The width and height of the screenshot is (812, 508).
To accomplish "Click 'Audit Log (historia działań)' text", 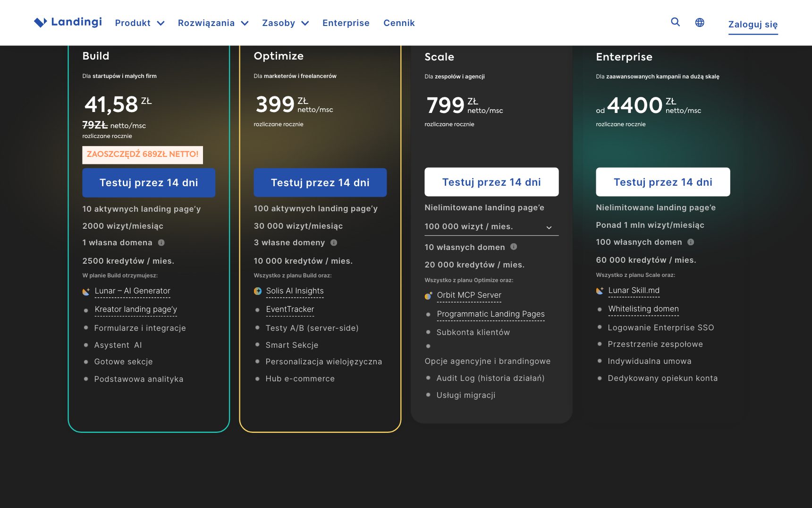I will click(491, 378).
